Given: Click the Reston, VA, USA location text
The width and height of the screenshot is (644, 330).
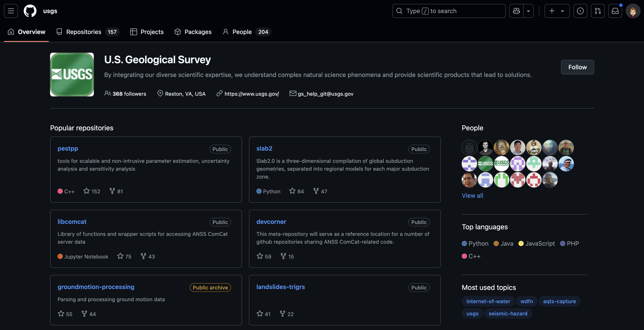Looking at the screenshot, I should 185,94.
